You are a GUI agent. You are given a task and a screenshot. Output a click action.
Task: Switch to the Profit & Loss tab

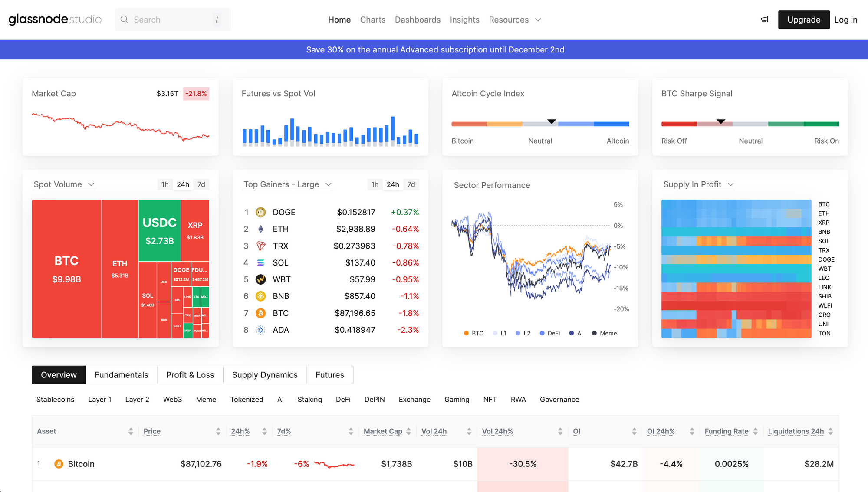pos(190,375)
